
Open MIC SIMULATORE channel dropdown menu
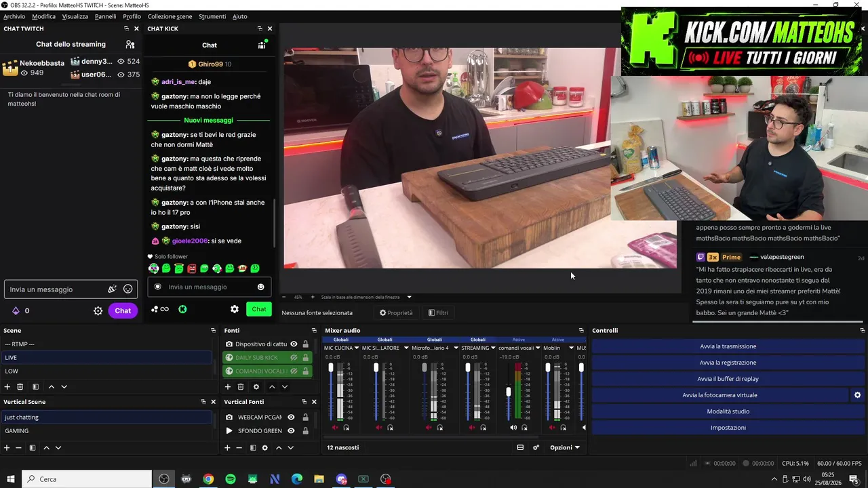pyautogui.click(x=406, y=348)
